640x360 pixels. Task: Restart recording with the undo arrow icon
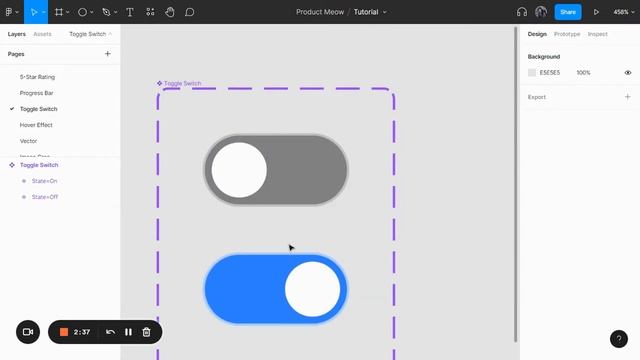tap(110, 332)
